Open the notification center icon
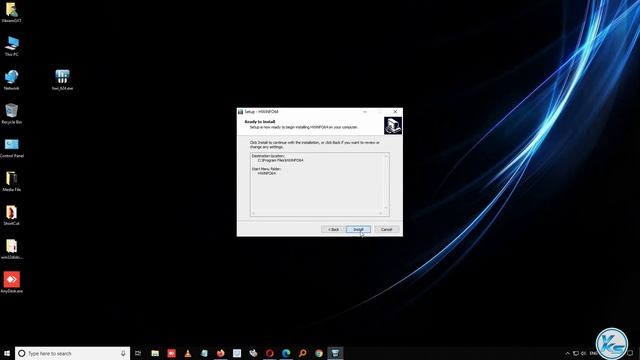The image size is (640, 360). click(x=631, y=353)
